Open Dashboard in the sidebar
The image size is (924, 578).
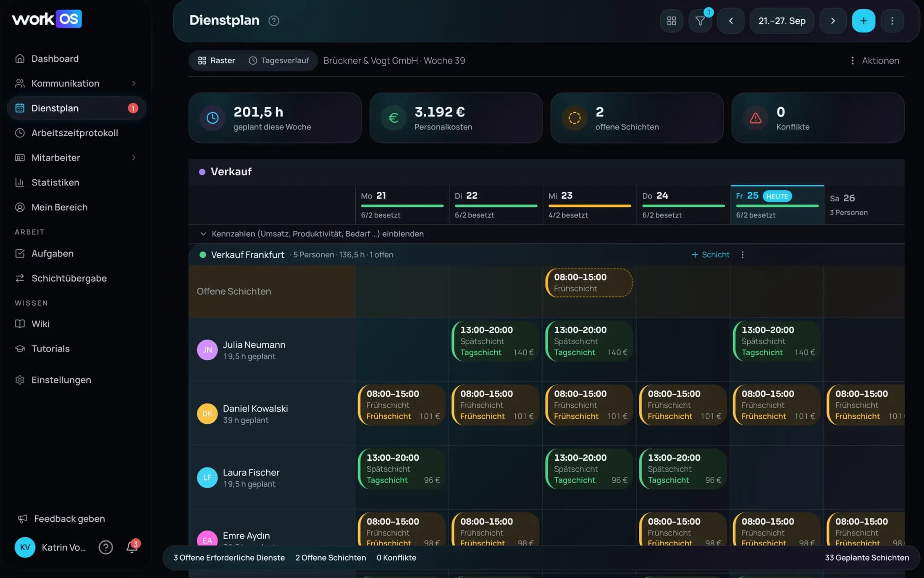pyautogui.click(x=76, y=58)
